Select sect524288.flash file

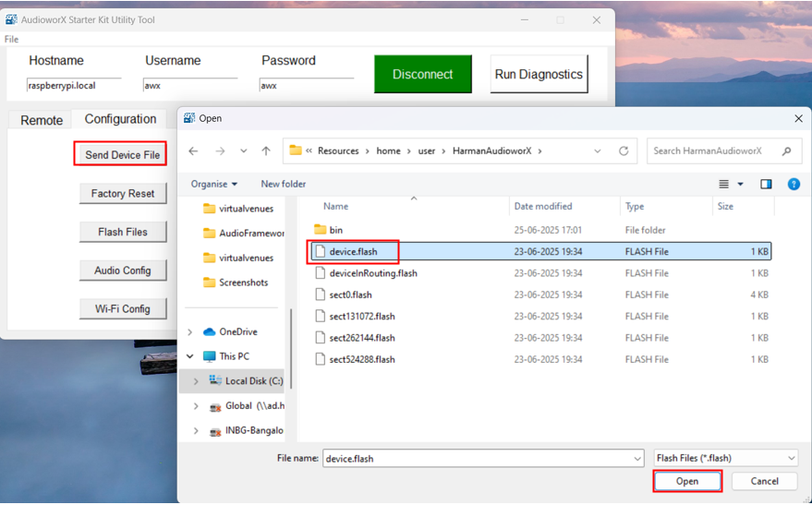pos(541,360)
